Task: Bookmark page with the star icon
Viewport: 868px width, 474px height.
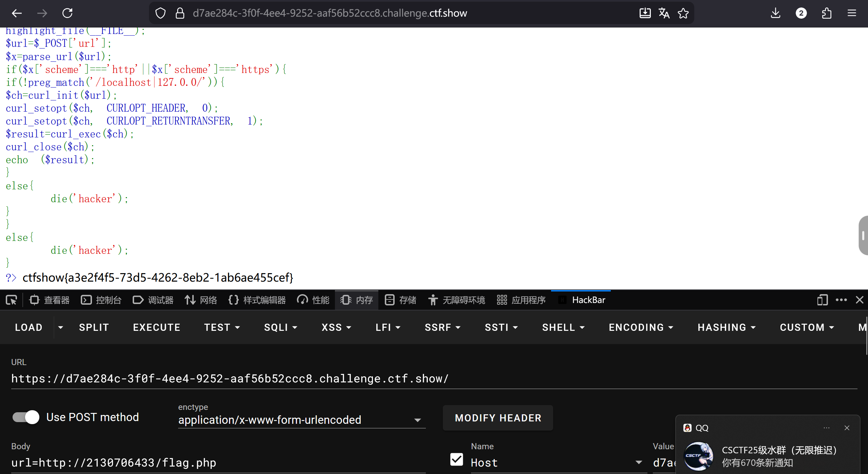Action: pos(683,13)
